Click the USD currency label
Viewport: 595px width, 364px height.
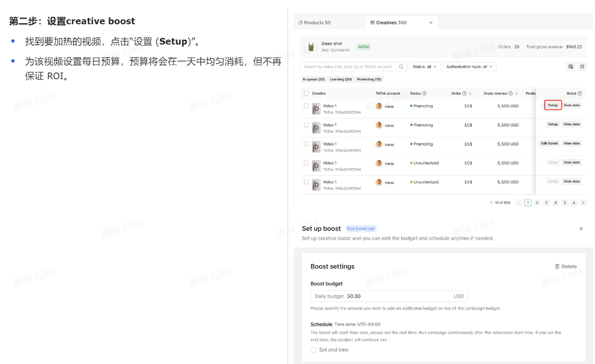point(459,296)
